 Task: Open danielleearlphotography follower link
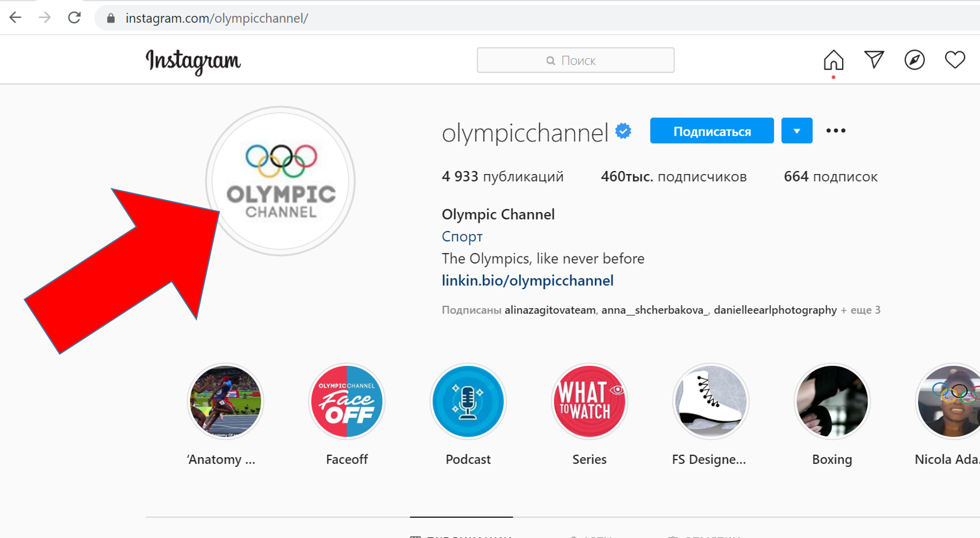point(775,310)
